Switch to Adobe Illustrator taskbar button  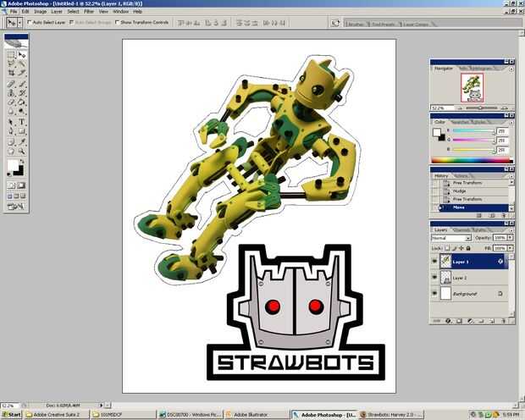256,415
